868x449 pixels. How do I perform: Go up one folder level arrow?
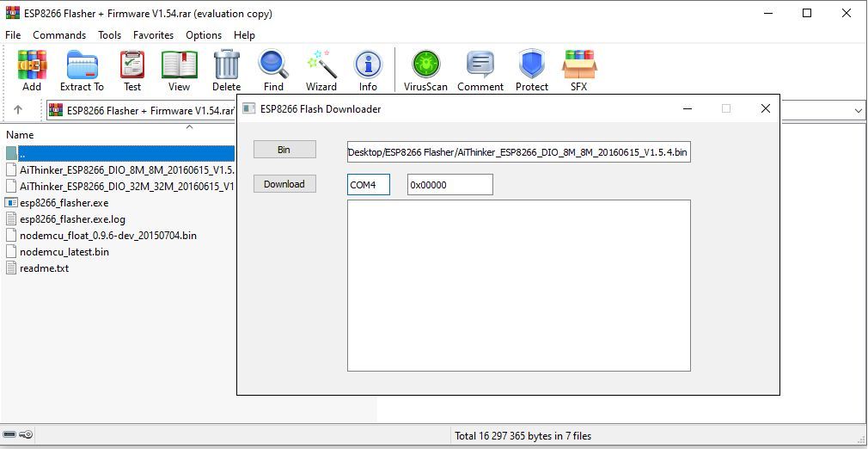18,110
